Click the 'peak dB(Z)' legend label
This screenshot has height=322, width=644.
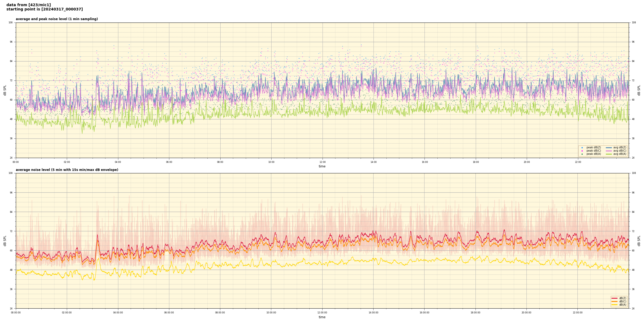[594, 148]
